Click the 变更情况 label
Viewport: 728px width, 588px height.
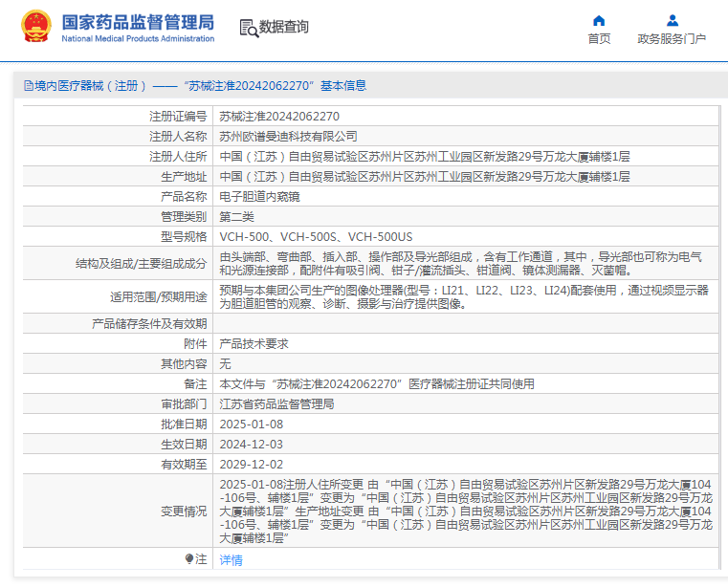(x=184, y=511)
